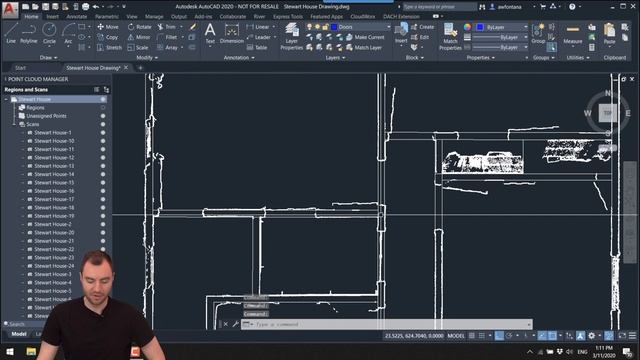Select the Dimension tool

coord(231,33)
